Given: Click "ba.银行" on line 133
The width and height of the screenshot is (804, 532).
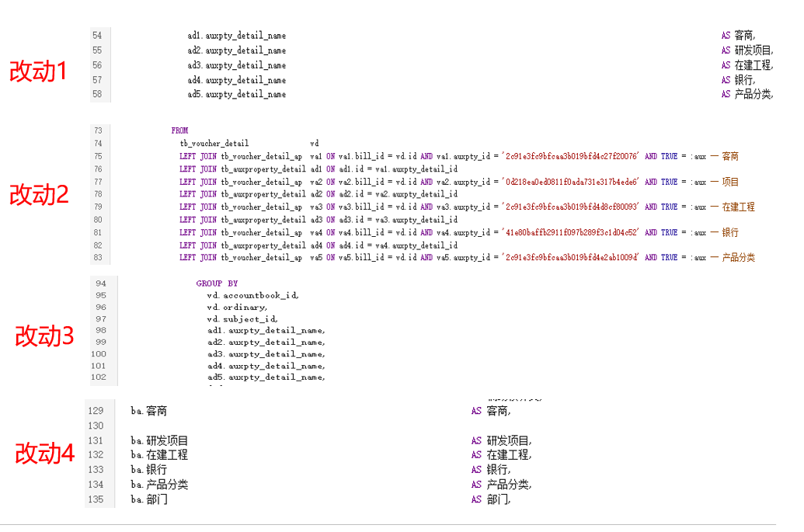Looking at the screenshot, I should (148, 470).
